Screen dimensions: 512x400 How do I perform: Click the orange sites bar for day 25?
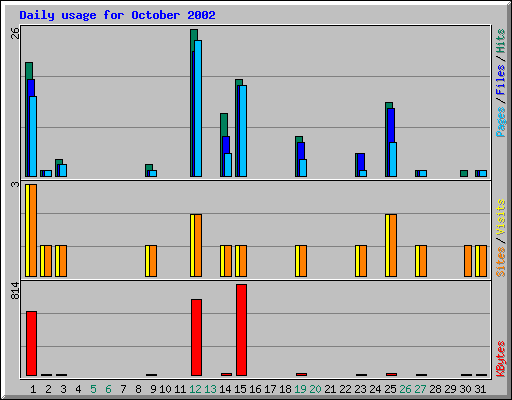393,245
